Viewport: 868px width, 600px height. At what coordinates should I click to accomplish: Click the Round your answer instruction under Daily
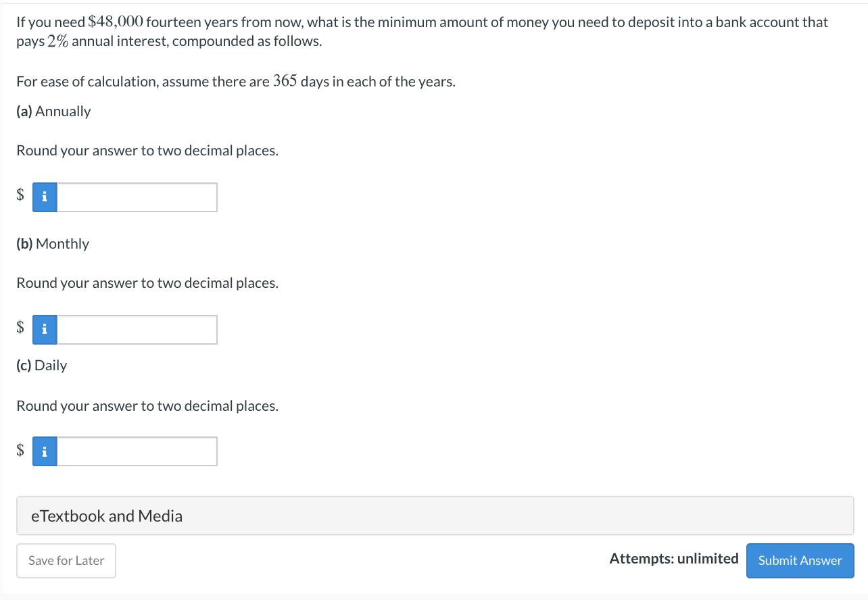pos(147,405)
